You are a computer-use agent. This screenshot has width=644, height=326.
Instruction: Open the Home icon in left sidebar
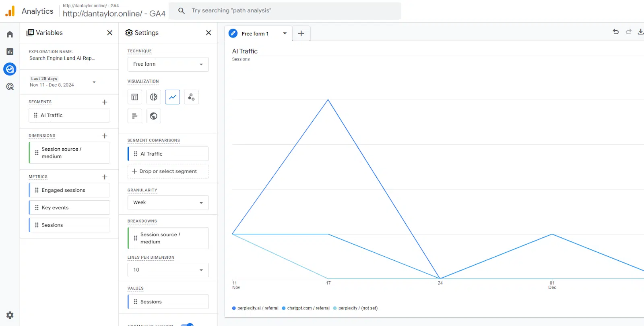pyautogui.click(x=10, y=34)
